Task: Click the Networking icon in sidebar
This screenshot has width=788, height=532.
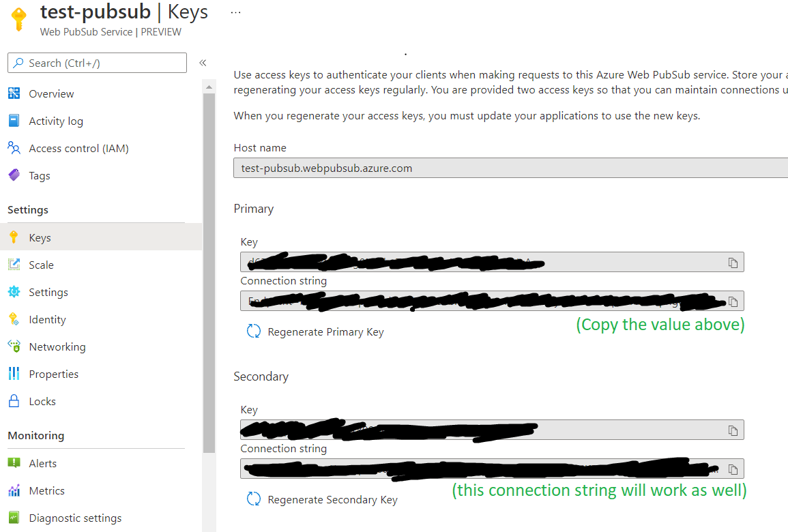Action: 14,346
